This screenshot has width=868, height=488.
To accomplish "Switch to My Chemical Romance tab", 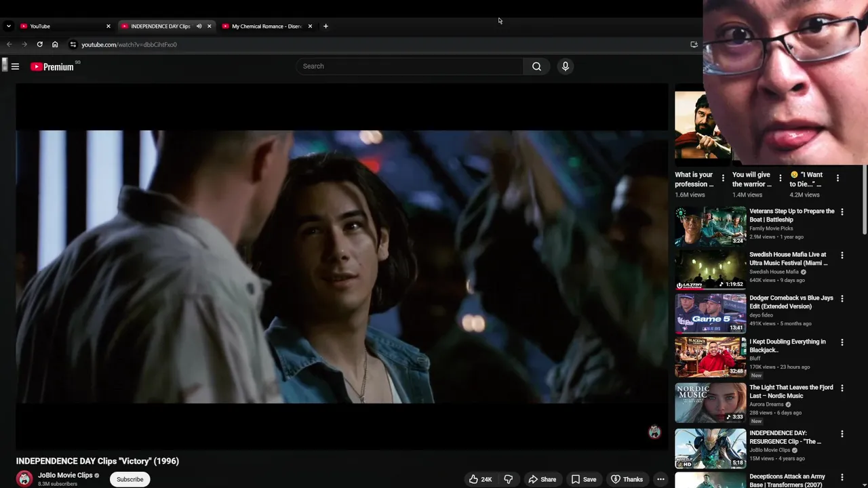I will (x=267, y=26).
